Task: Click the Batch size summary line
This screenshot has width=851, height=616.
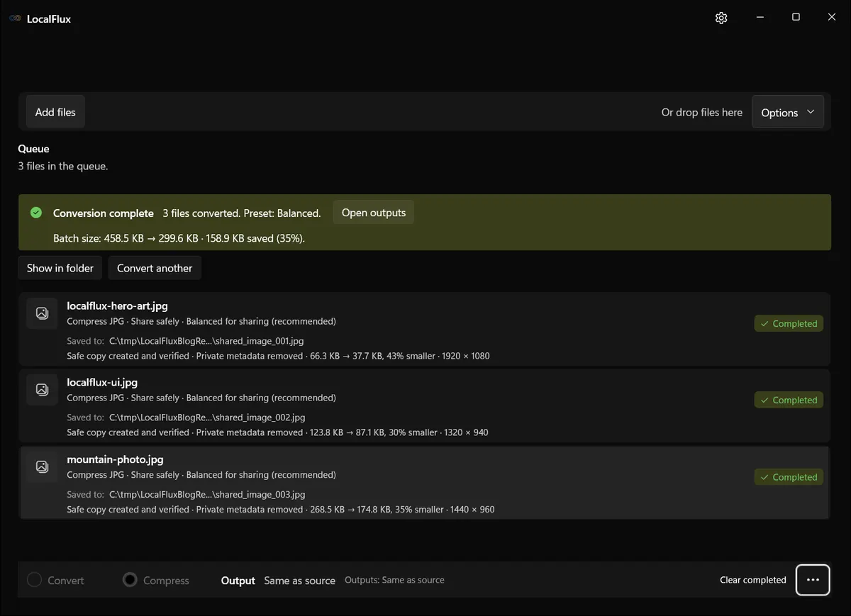Action: (x=179, y=238)
